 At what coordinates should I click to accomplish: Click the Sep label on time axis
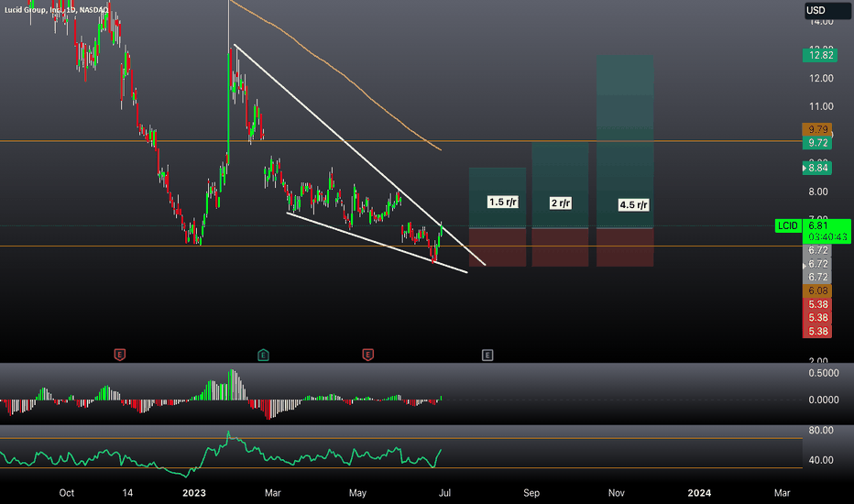[x=531, y=493]
